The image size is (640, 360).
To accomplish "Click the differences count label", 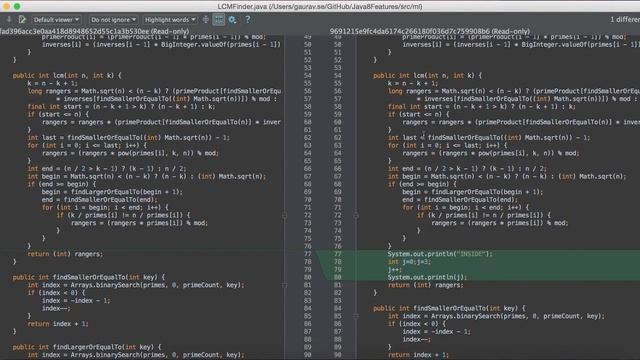I will coord(625,20).
